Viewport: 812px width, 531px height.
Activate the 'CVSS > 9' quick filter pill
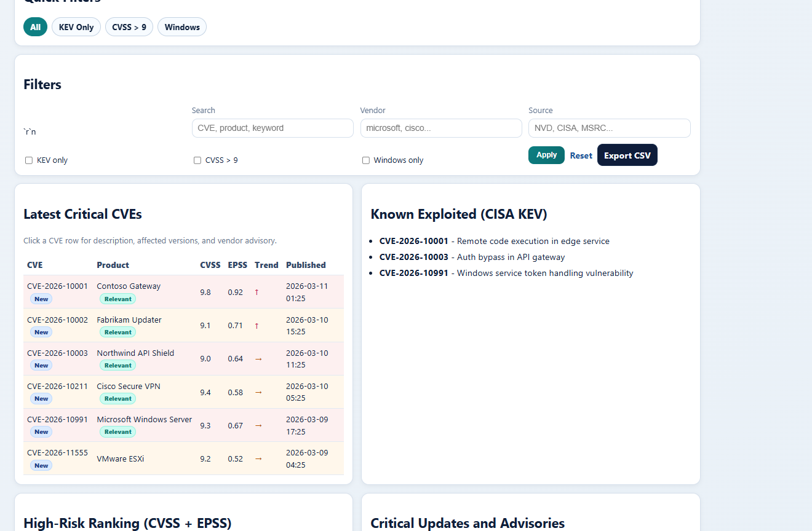[x=129, y=27]
